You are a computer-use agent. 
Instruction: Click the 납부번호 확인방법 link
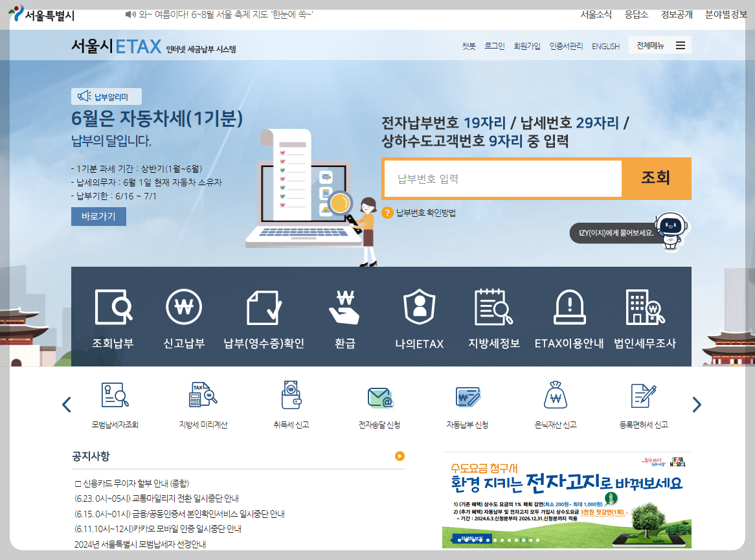click(425, 213)
